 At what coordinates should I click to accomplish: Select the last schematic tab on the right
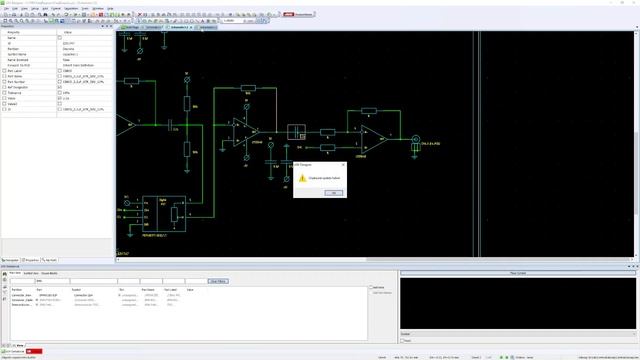pyautogui.click(x=206, y=27)
